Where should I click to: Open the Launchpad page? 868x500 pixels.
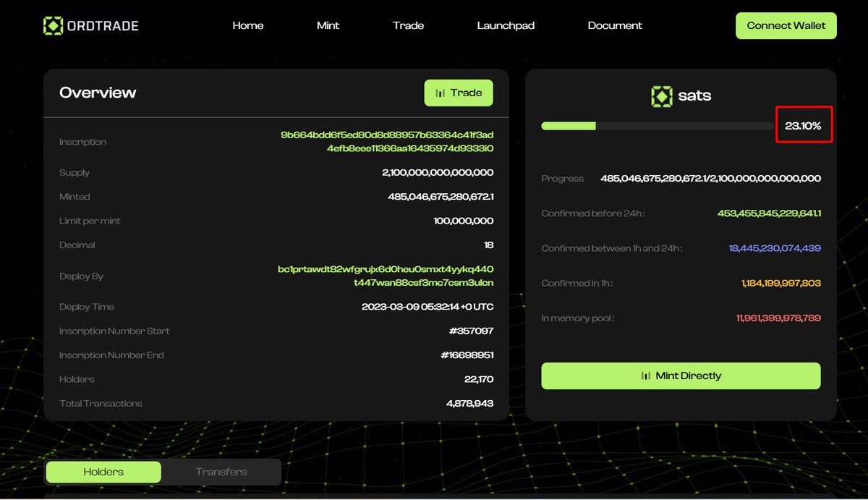tap(506, 25)
